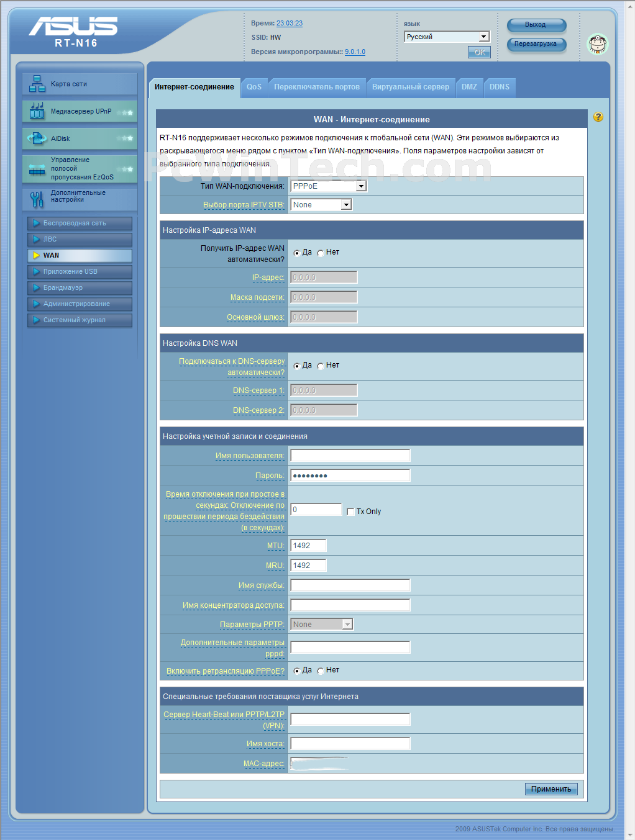This screenshot has height=840, width=635.
Task: Click the UPnP media server icon
Action: 37,111
